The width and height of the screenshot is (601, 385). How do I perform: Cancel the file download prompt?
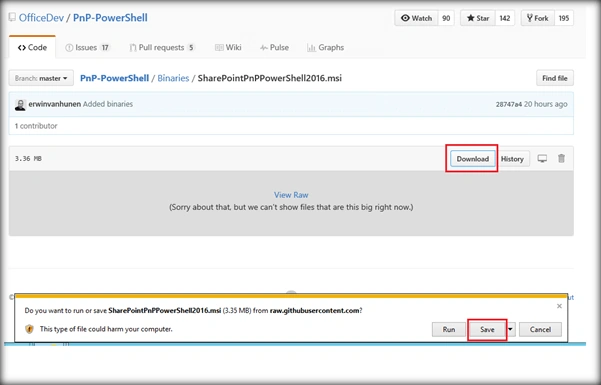click(540, 329)
